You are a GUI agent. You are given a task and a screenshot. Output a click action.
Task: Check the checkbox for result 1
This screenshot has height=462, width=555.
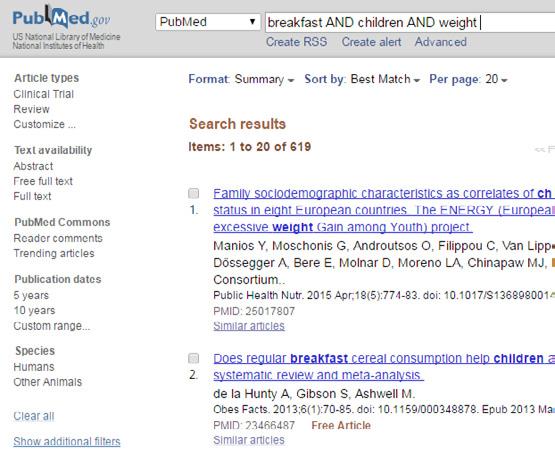pyautogui.click(x=193, y=193)
